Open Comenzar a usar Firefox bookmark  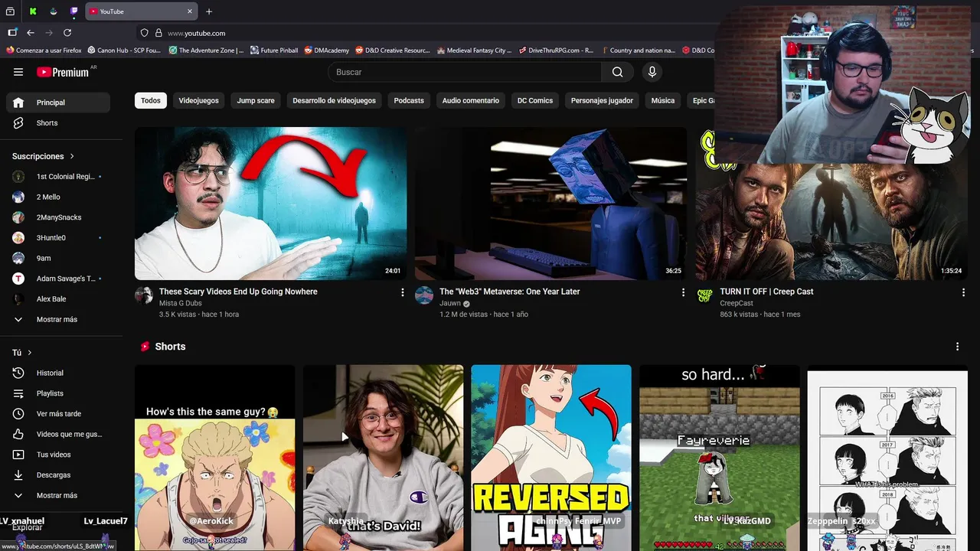[44, 51]
